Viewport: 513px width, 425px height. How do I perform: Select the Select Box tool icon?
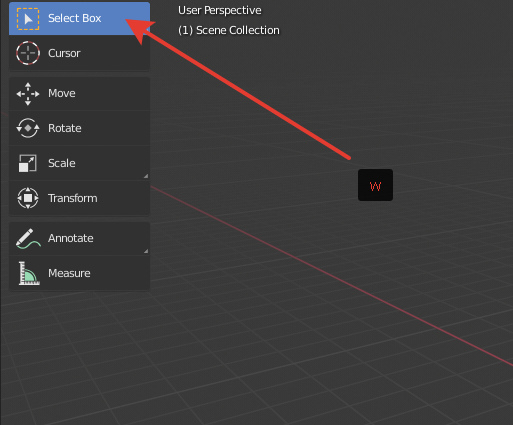coord(28,19)
